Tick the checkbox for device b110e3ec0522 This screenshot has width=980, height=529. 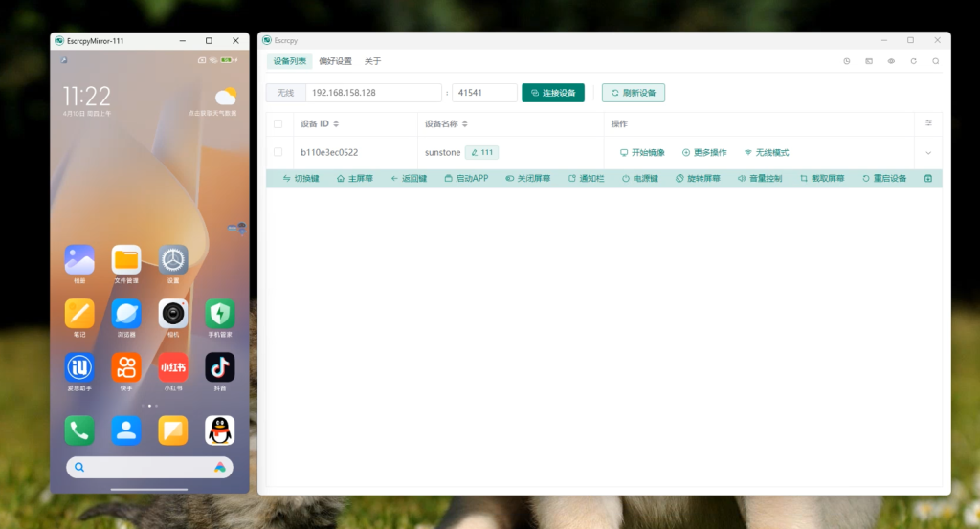click(278, 152)
